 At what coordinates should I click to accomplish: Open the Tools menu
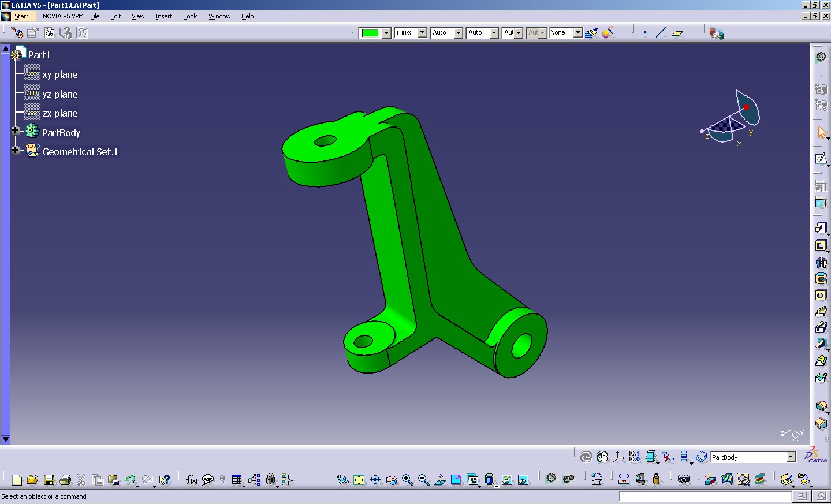pyautogui.click(x=191, y=16)
